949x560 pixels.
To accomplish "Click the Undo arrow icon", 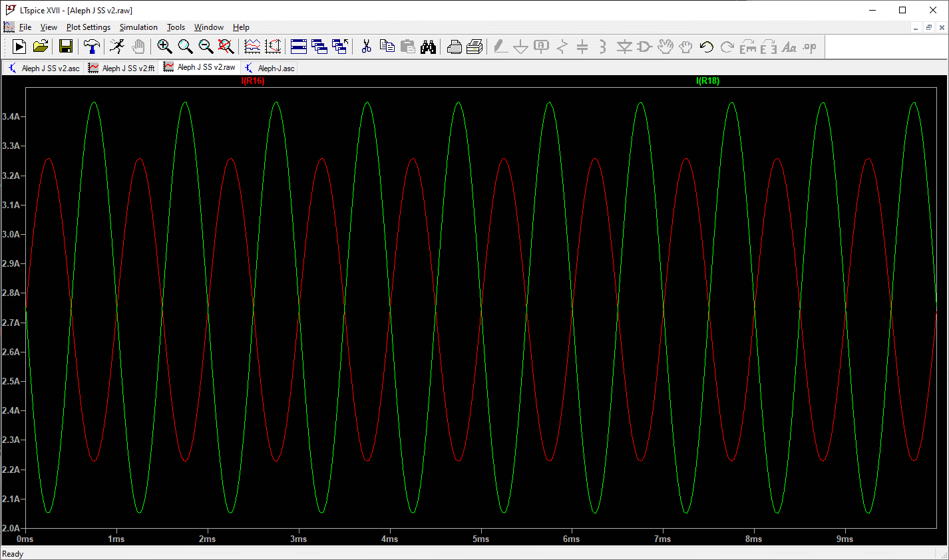I will point(707,47).
